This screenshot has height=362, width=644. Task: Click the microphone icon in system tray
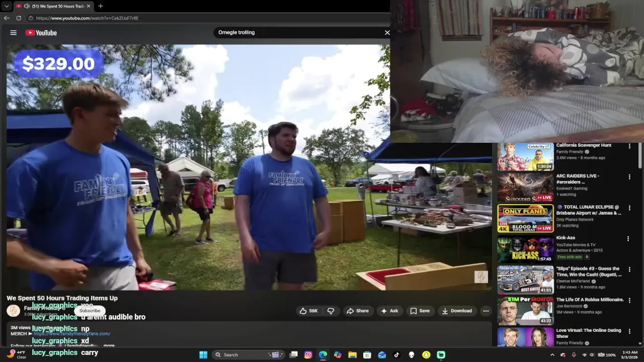coord(574,355)
